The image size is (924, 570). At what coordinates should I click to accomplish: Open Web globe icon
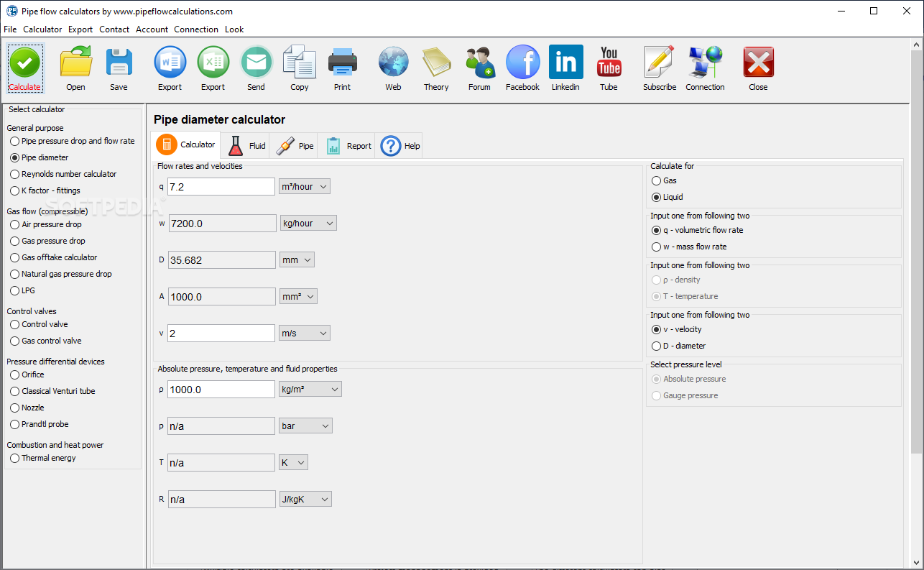(x=394, y=63)
